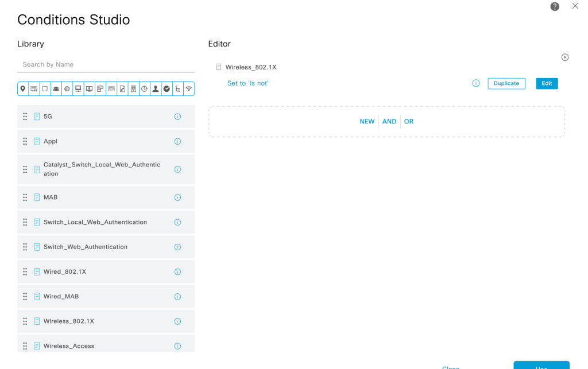Show info for Wired_MAB condition

click(177, 297)
